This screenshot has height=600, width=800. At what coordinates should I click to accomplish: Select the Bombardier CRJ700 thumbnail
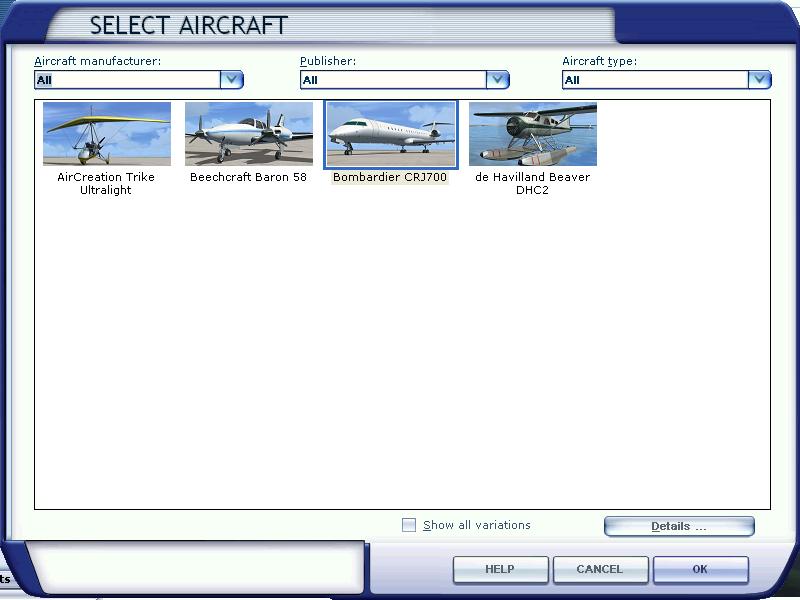[x=391, y=134]
